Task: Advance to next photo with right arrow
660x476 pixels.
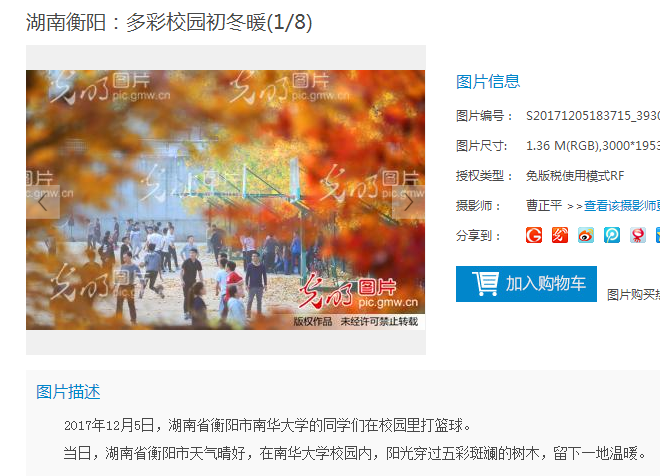Action: click(x=408, y=202)
